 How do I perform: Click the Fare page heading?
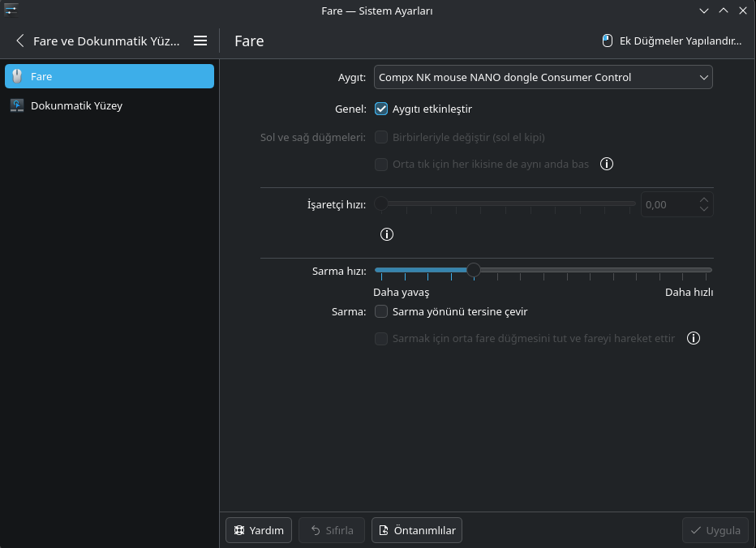pos(249,41)
